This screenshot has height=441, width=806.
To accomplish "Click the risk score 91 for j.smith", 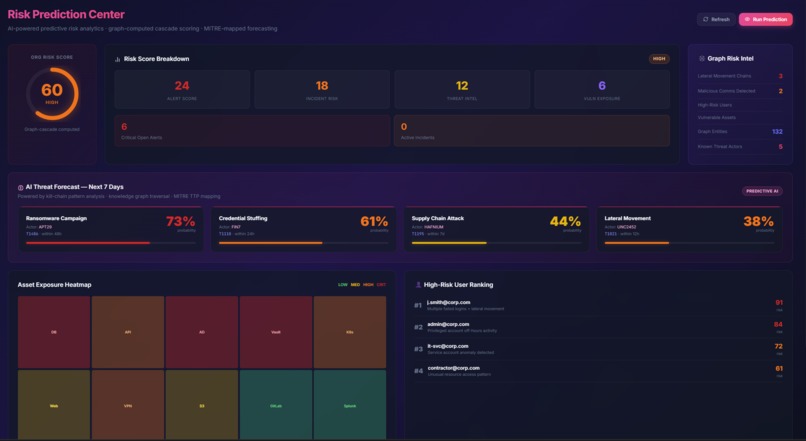I will (x=779, y=303).
